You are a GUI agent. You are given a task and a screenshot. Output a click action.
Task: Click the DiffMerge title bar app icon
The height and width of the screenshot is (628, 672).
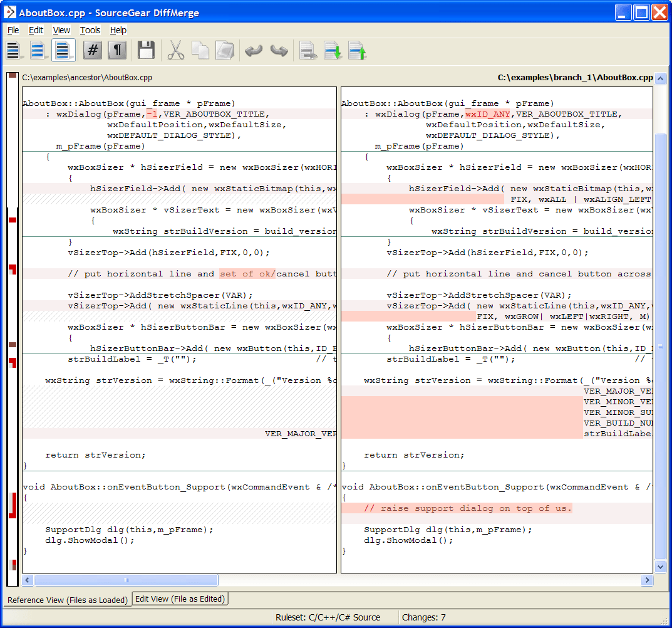9,12
